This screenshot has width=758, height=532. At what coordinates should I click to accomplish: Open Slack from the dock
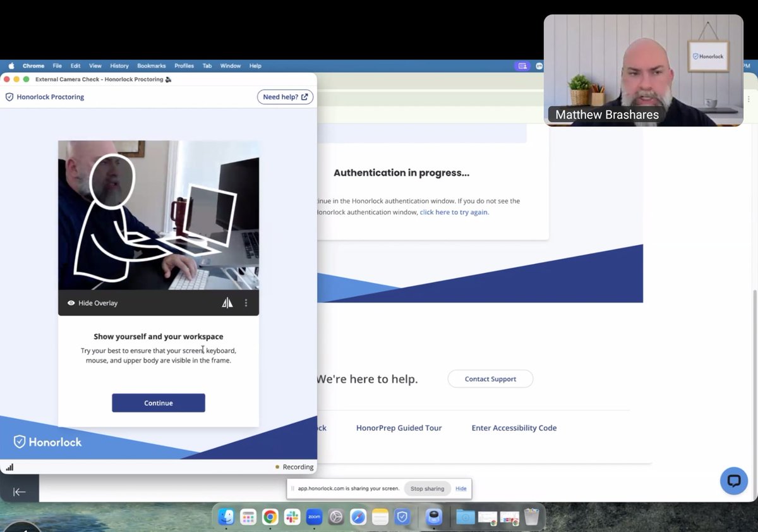(292, 517)
